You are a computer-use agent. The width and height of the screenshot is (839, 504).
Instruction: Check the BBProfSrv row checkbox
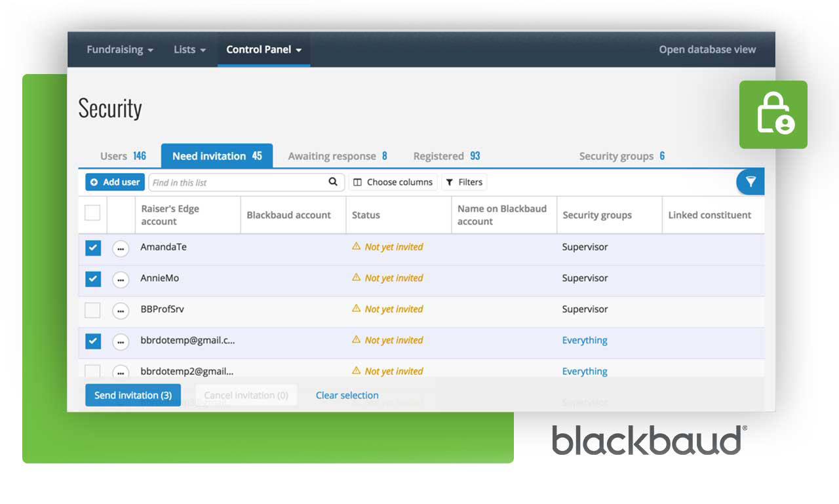tap(93, 310)
